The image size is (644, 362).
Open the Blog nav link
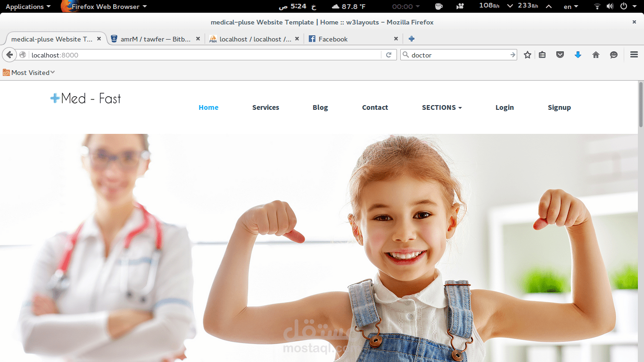tap(320, 107)
